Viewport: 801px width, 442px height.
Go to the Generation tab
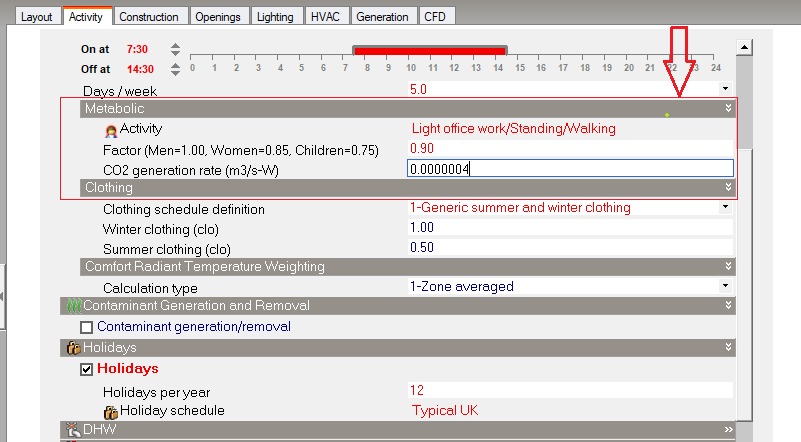click(x=382, y=16)
